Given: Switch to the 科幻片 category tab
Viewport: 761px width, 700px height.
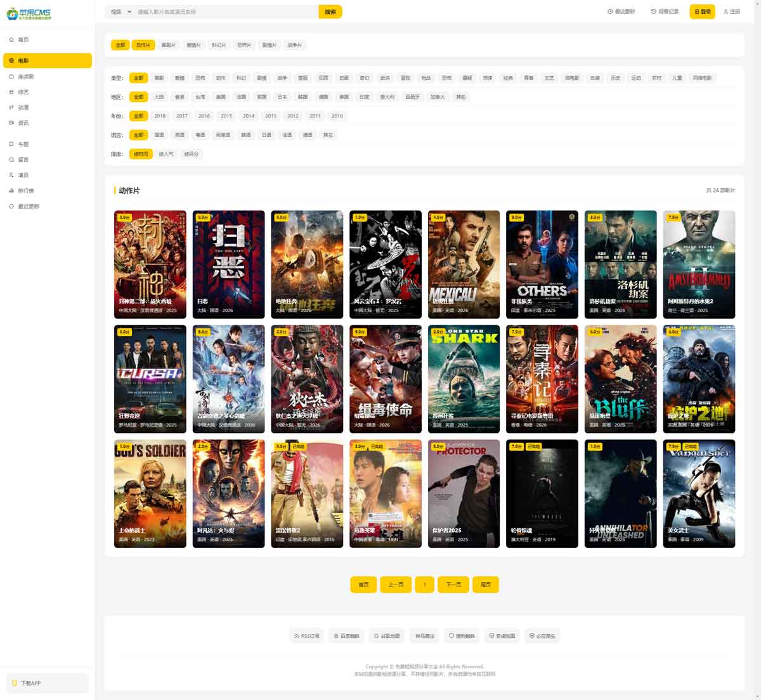Looking at the screenshot, I should pyautogui.click(x=219, y=45).
